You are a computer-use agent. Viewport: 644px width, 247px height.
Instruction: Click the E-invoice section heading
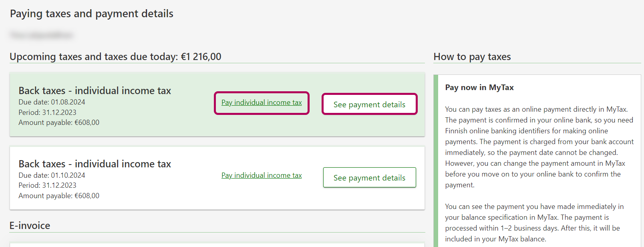click(30, 225)
